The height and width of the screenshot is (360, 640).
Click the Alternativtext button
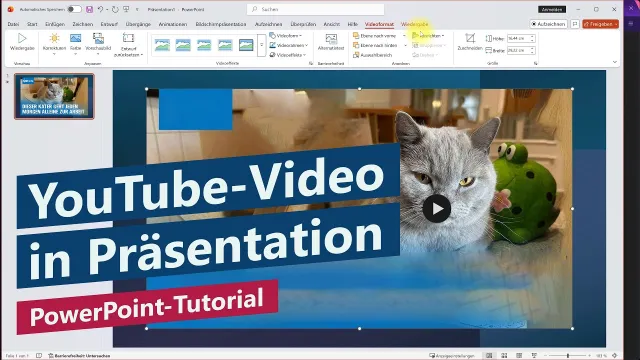click(x=331, y=42)
